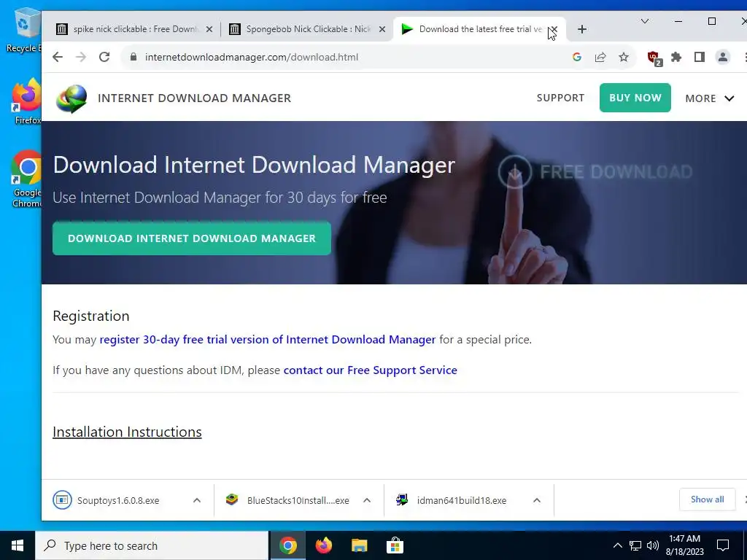Show hidden system tray icons
This screenshot has height=560, width=747.
click(617, 545)
